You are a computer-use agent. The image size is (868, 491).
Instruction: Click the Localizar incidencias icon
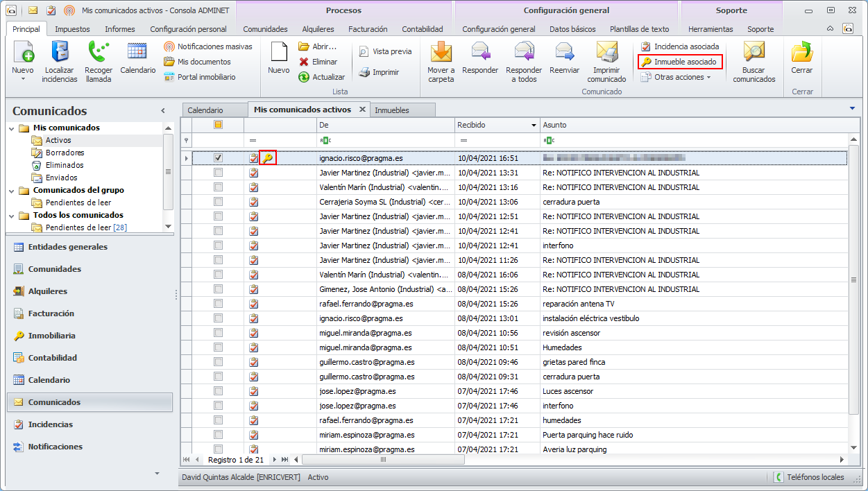point(60,52)
